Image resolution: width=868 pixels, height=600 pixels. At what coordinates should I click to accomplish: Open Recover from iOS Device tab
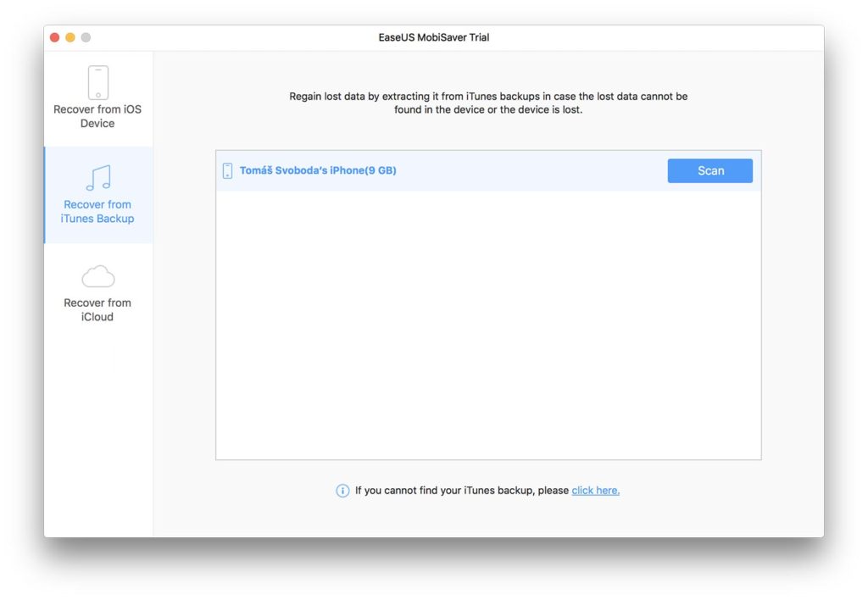click(x=98, y=99)
